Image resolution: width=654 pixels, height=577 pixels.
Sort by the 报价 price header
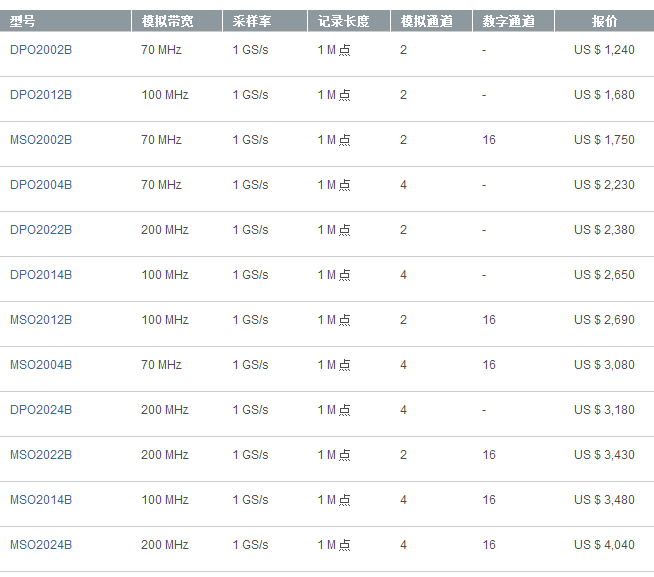(x=604, y=21)
